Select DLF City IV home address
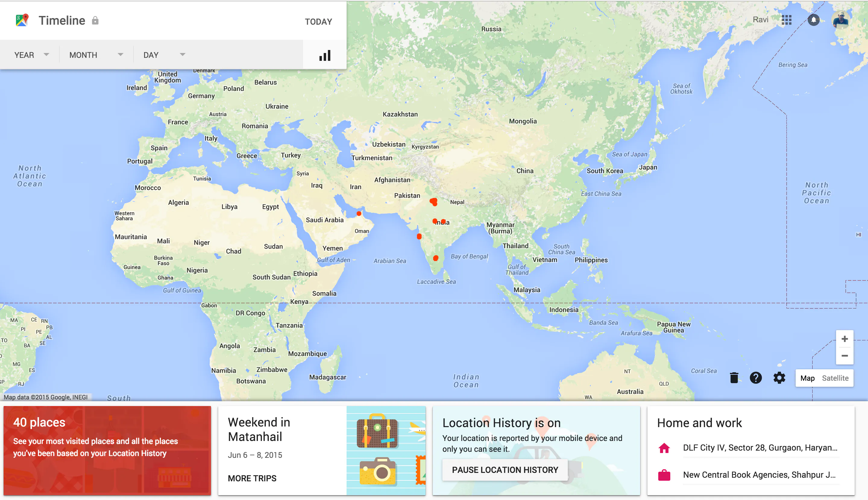Screen dimensions: 868x500 (760, 448)
